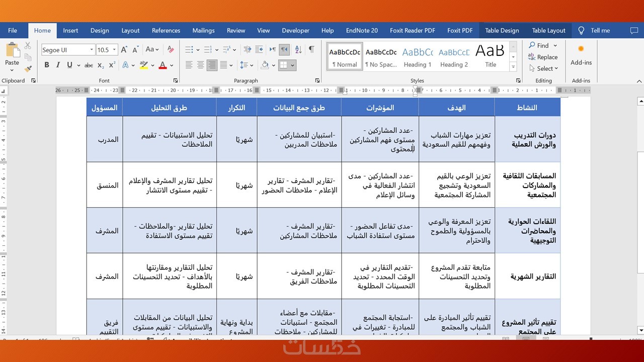The image size is (644, 362).
Task: Toggle Bold formatting
Action: point(47,65)
